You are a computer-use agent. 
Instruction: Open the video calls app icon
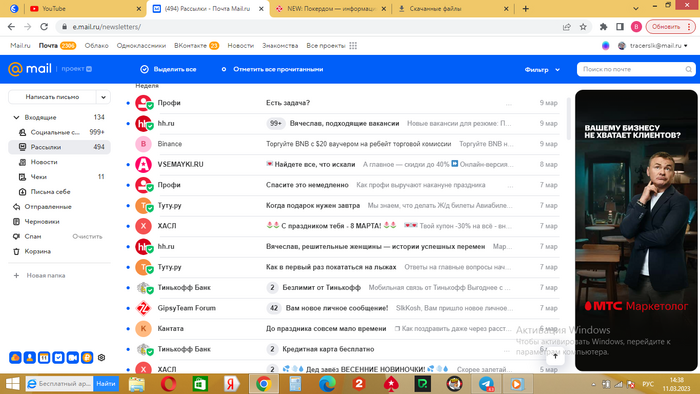point(72,357)
